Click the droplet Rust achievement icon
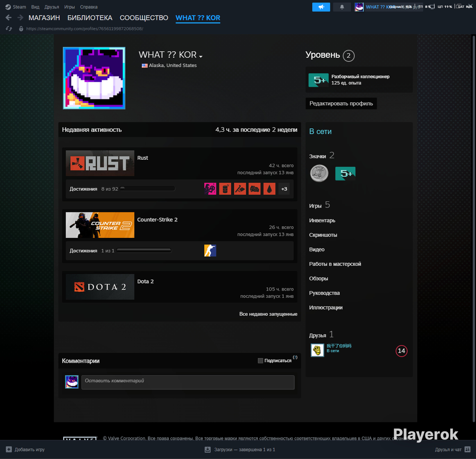 pyautogui.click(x=269, y=189)
